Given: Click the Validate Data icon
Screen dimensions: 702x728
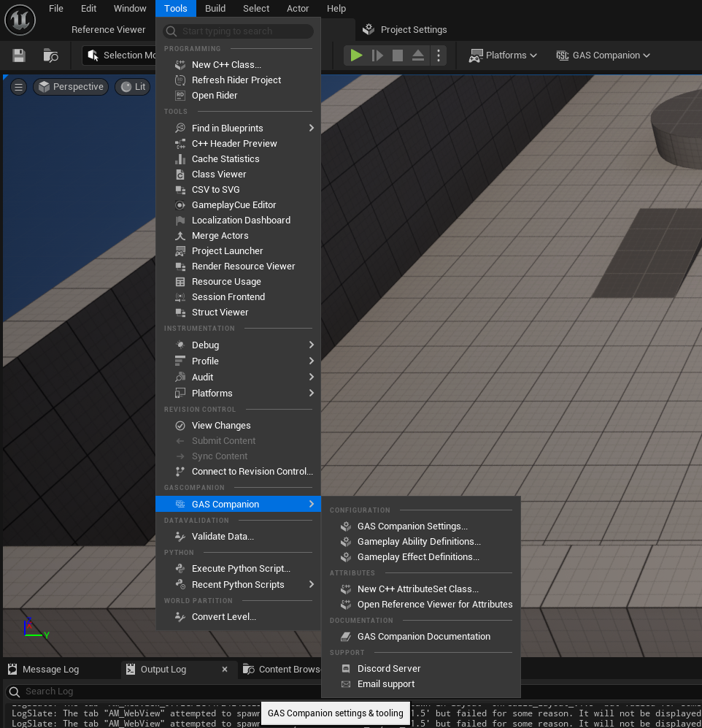Looking at the screenshot, I should pyautogui.click(x=180, y=536).
